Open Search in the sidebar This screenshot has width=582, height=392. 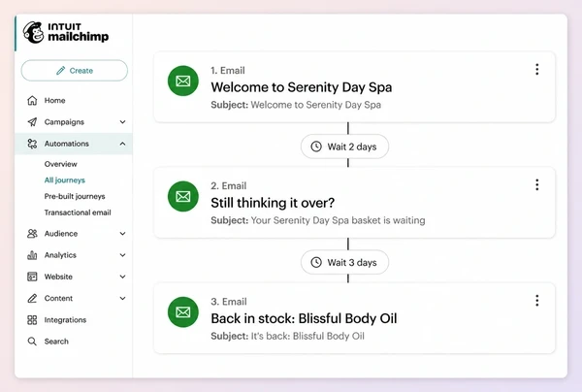(x=56, y=342)
